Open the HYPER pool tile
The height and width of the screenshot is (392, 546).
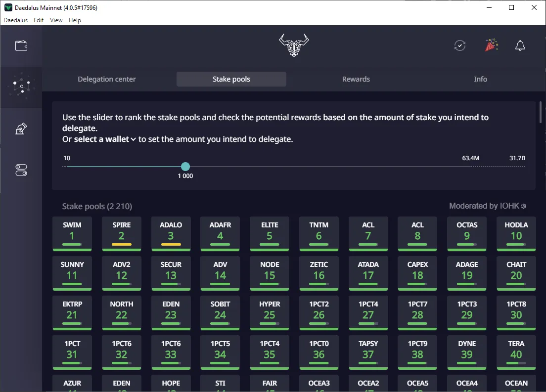tap(270, 312)
